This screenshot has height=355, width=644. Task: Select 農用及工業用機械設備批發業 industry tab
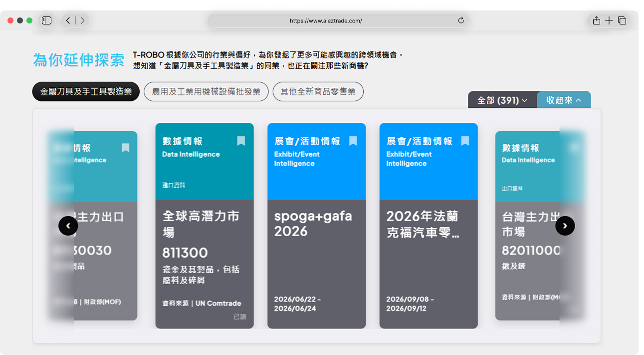(206, 92)
